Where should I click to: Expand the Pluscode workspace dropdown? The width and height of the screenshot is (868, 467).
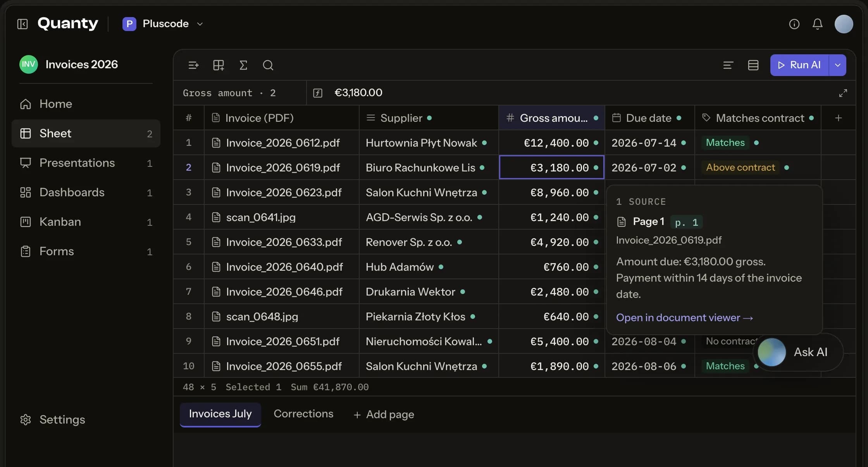pyautogui.click(x=200, y=24)
